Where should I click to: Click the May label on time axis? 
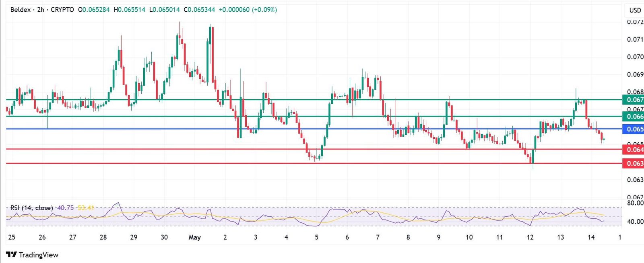click(x=194, y=237)
